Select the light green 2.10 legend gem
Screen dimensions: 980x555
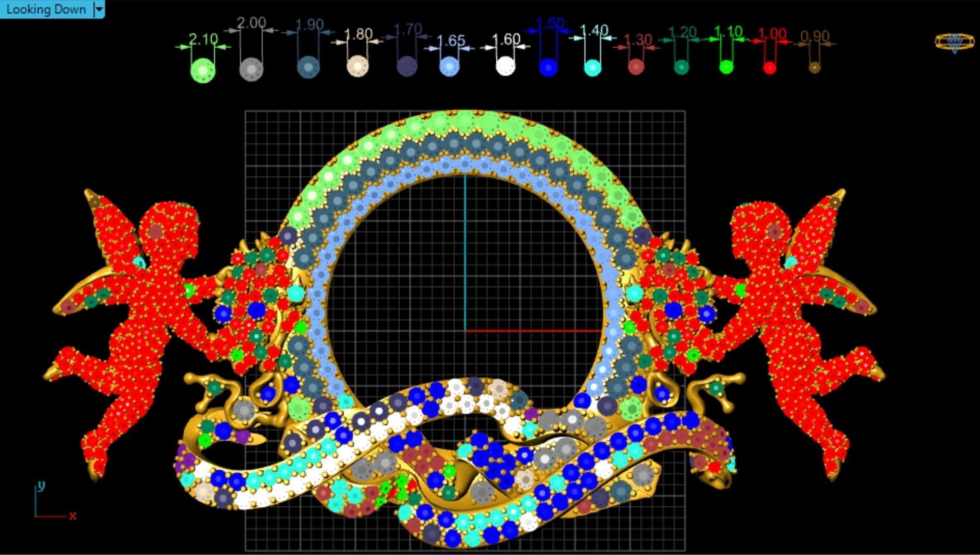tap(203, 70)
